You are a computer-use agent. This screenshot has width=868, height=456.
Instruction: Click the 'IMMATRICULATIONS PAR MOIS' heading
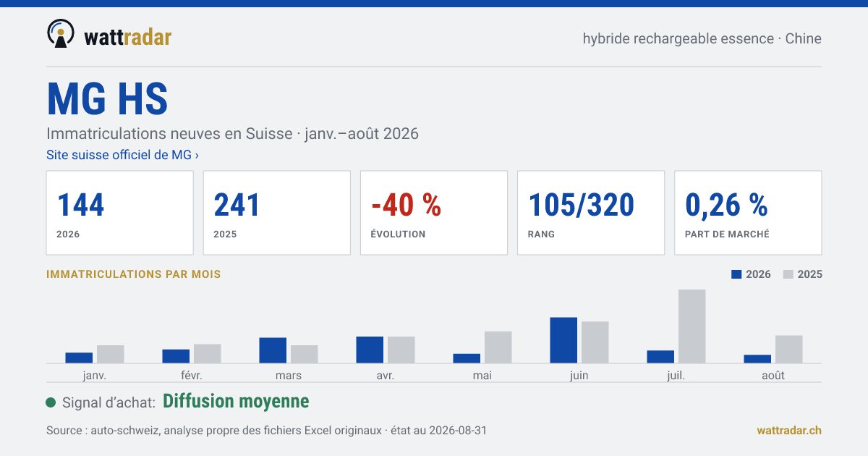pyautogui.click(x=134, y=274)
